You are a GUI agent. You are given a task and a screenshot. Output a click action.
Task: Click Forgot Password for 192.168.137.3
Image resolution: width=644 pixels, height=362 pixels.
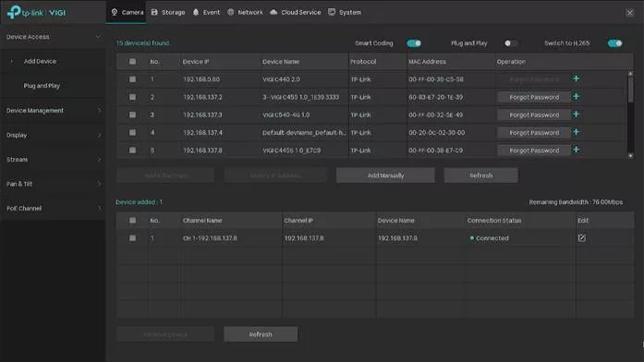point(534,115)
